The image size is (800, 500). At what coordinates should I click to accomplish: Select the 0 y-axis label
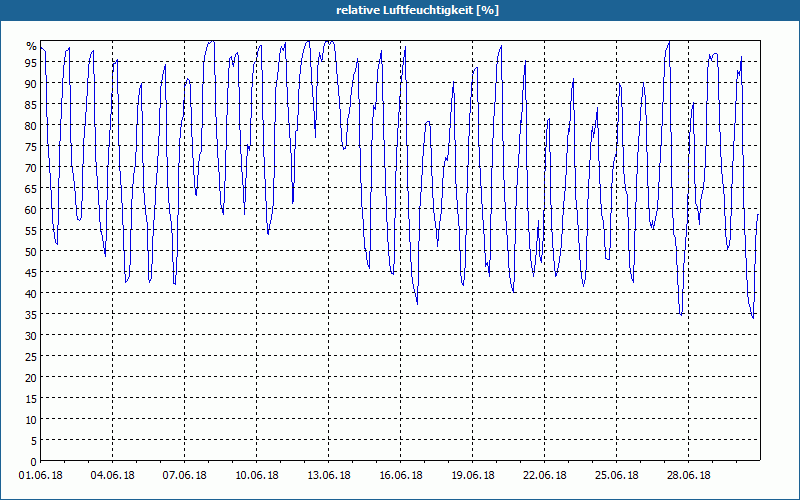click(x=34, y=462)
